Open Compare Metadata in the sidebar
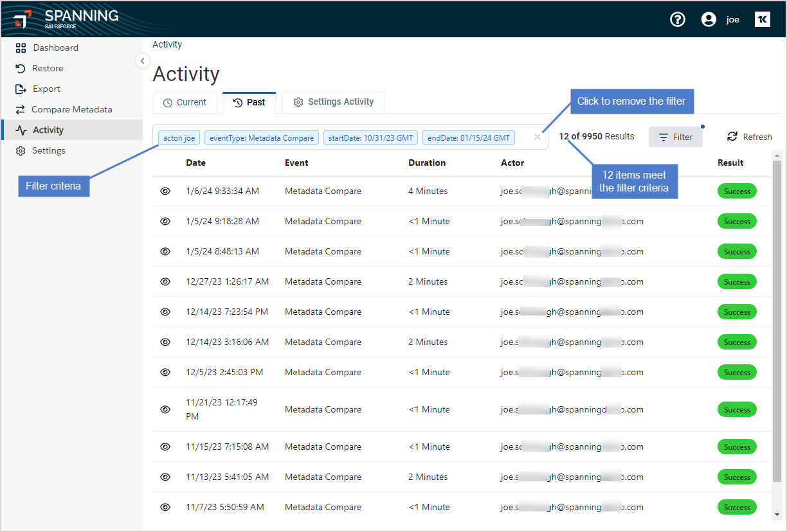787x532 pixels. pyautogui.click(x=71, y=109)
